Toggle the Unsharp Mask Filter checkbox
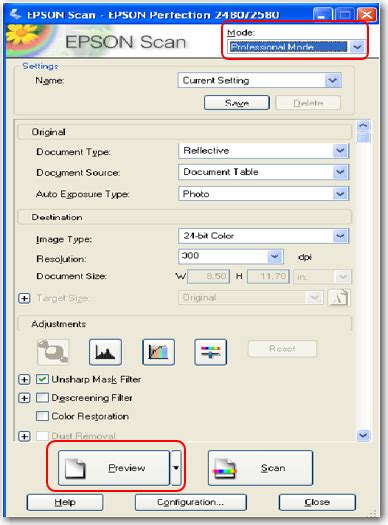Image resolution: width=388 pixels, height=525 pixels. (x=43, y=379)
